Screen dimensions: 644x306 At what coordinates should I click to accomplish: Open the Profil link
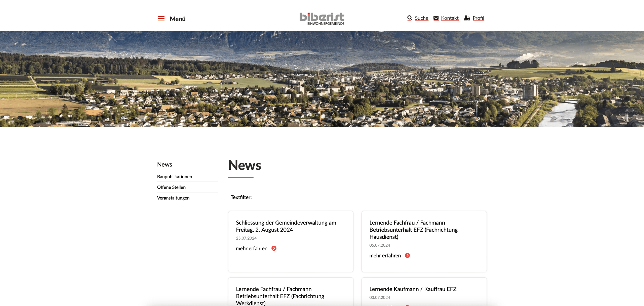pyautogui.click(x=478, y=18)
